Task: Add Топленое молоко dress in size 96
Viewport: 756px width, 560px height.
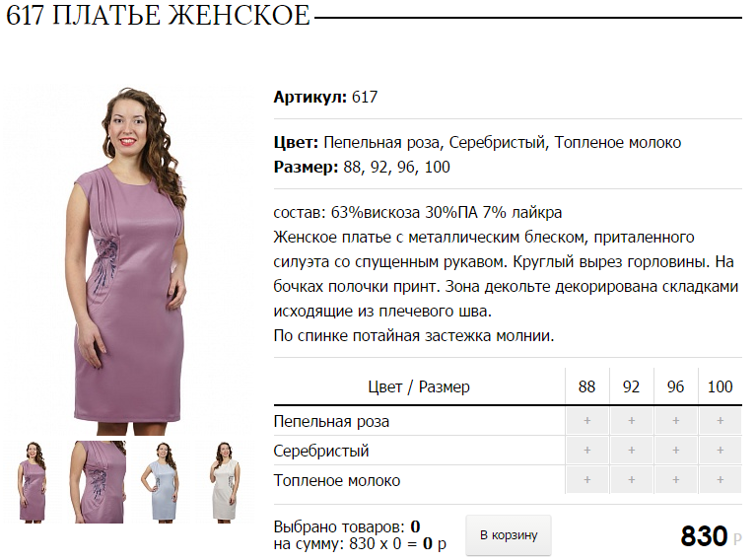Action: click(675, 480)
